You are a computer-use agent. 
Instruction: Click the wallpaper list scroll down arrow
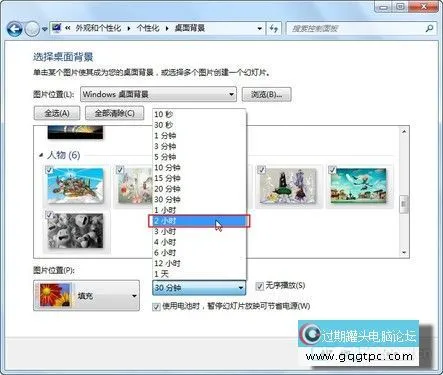(x=404, y=253)
